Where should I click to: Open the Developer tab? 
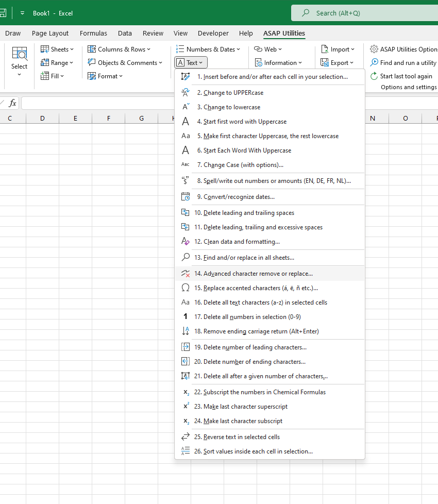click(x=213, y=33)
